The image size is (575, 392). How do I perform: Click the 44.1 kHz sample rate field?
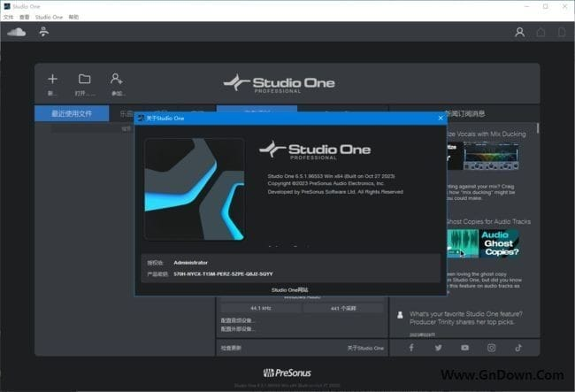coord(259,308)
